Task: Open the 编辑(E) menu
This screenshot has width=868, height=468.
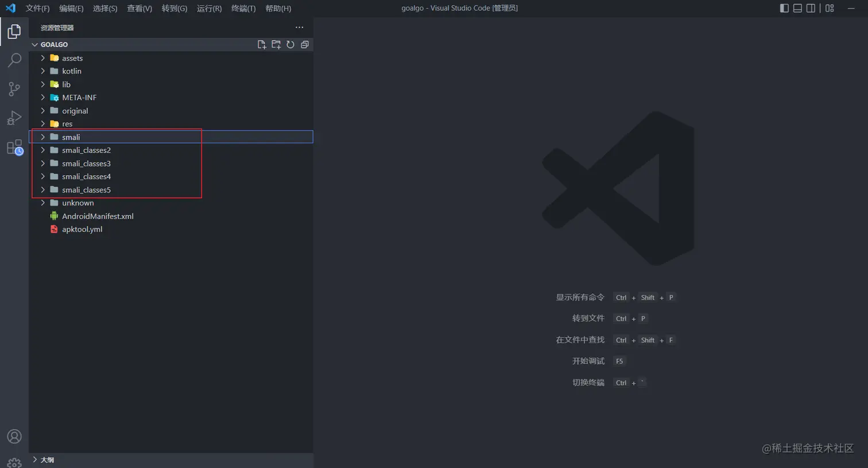Action: [x=71, y=8]
